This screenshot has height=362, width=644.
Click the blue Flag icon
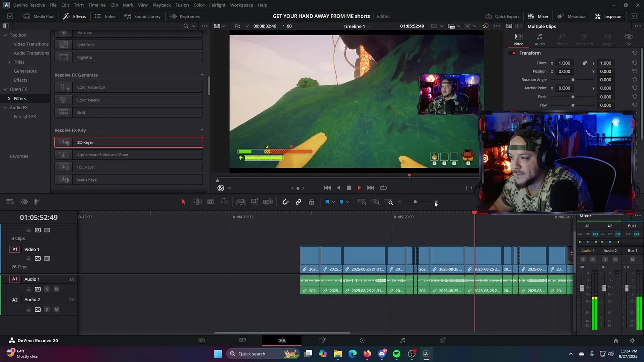pyautogui.click(x=327, y=202)
